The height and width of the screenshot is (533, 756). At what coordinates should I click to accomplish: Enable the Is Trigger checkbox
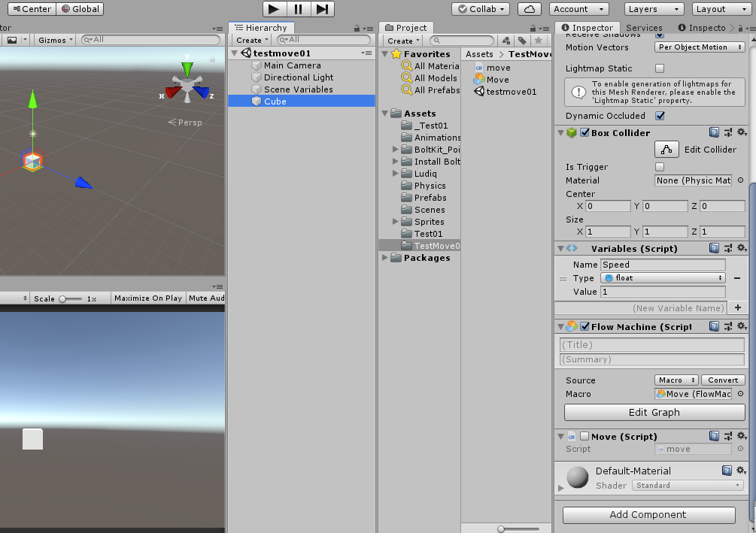[660, 167]
